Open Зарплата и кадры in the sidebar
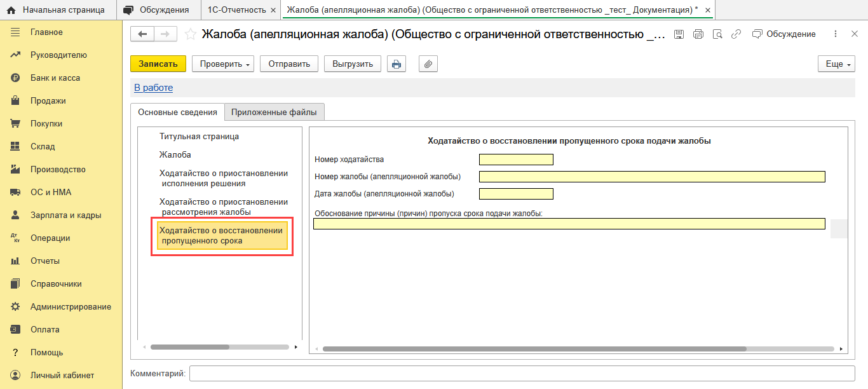Screen dimensions: 868x389 [x=65, y=215]
